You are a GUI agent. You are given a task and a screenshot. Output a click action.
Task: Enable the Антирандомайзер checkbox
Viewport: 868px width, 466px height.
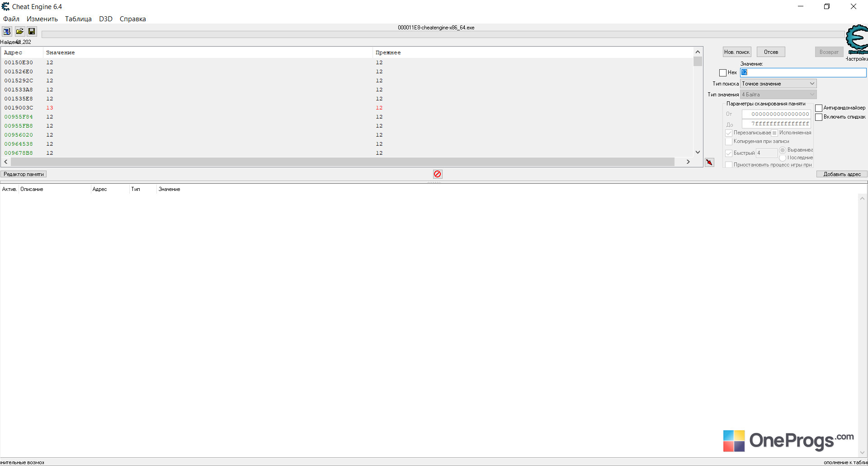pyautogui.click(x=819, y=108)
